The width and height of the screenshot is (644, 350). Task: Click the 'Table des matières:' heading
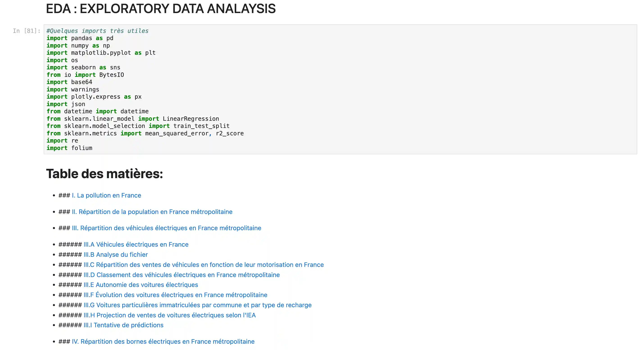pos(104,174)
